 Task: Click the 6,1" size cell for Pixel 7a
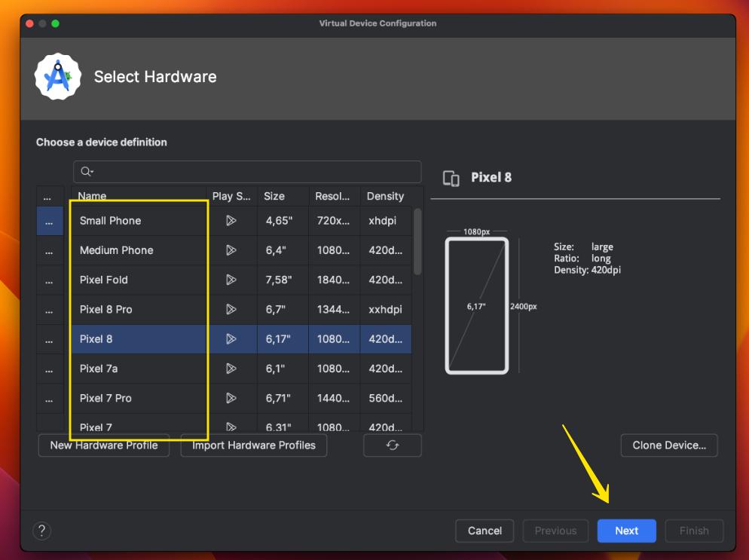point(283,369)
